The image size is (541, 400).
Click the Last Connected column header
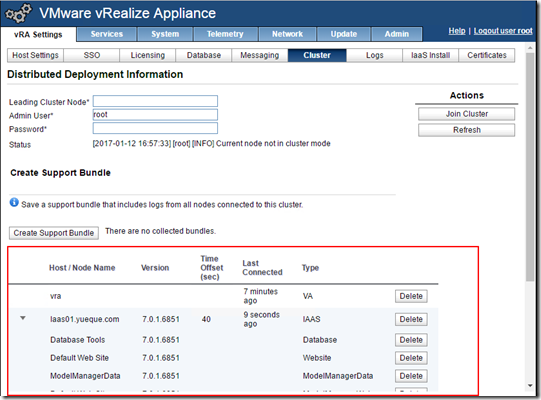tap(262, 268)
